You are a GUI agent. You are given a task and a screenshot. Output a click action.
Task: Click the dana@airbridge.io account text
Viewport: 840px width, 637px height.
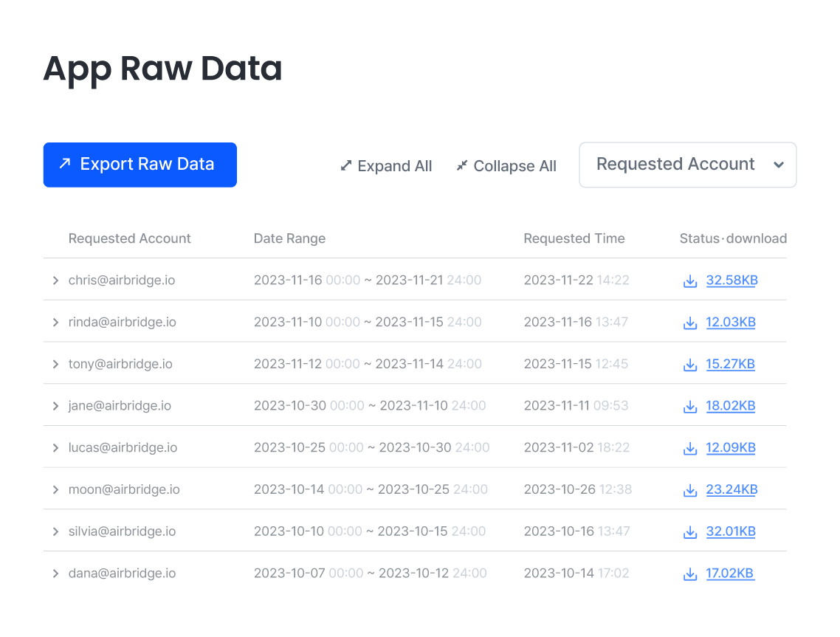(122, 574)
